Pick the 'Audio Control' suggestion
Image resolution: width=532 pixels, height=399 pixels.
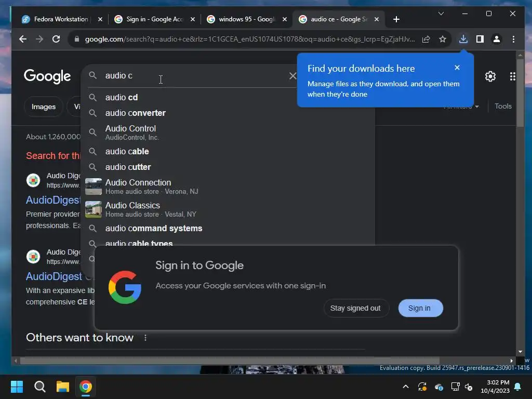[x=228, y=132]
